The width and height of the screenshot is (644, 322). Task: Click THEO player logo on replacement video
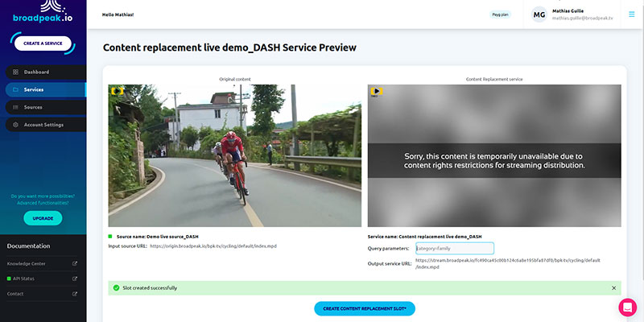pos(375,91)
